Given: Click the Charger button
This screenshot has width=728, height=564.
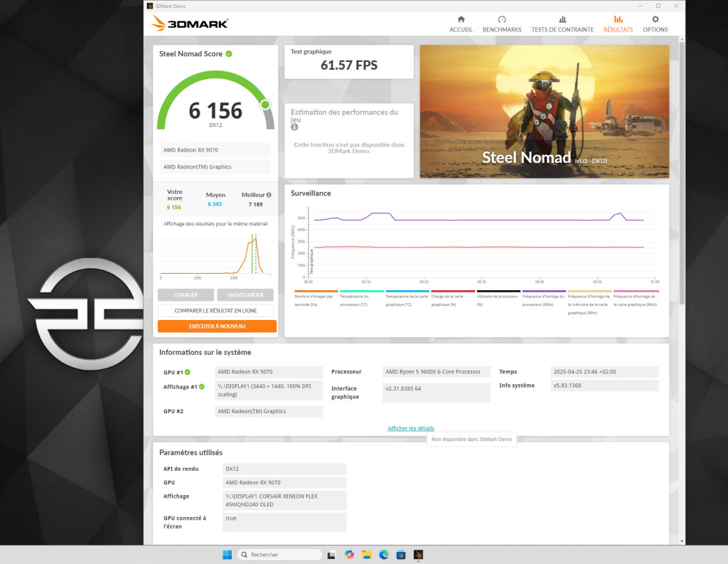Looking at the screenshot, I should [186, 295].
